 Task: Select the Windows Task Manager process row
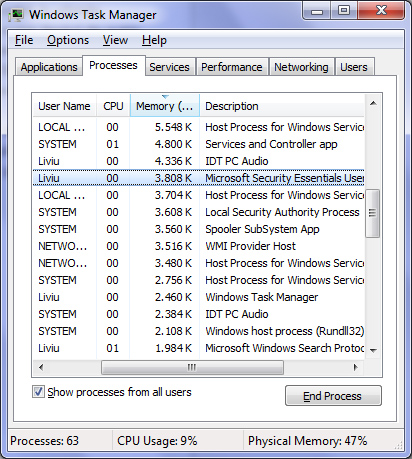tap(199, 297)
